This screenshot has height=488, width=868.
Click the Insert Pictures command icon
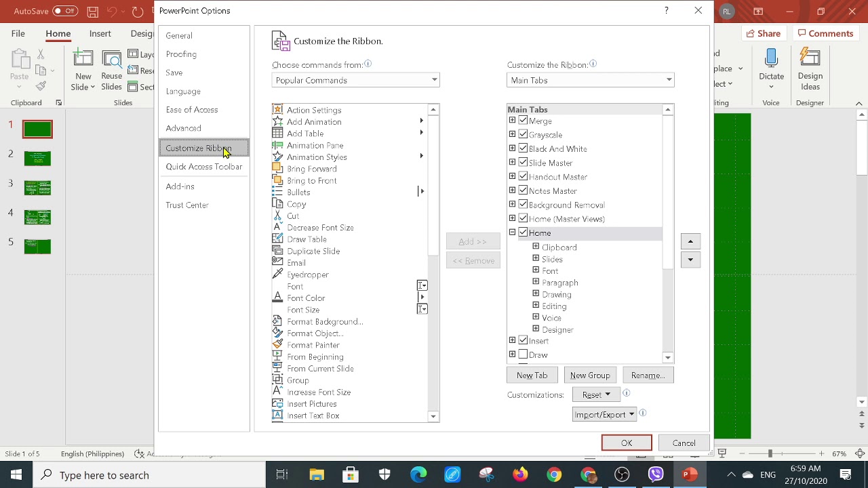tap(277, 403)
